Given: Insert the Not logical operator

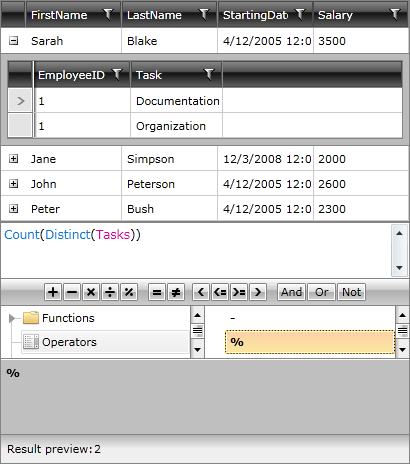Looking at the screenshot, I should pos(352,292).
